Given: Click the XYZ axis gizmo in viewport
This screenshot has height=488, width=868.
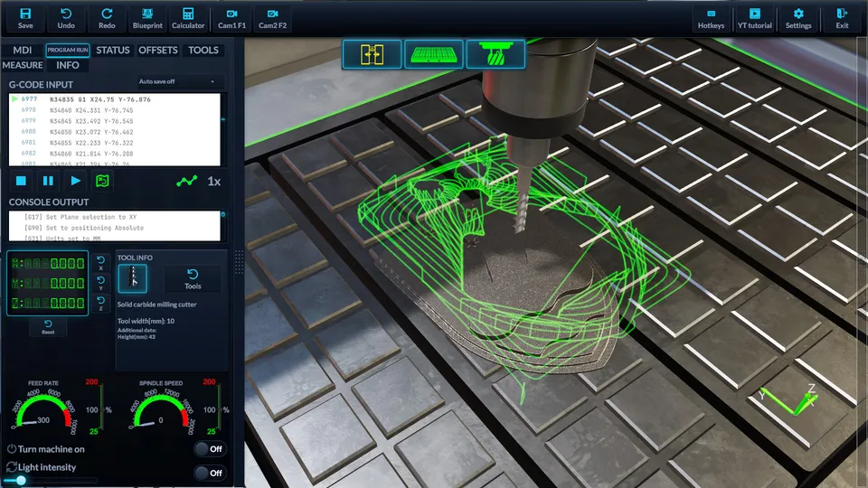Looking at the screenshot, I should coord(788,399).
